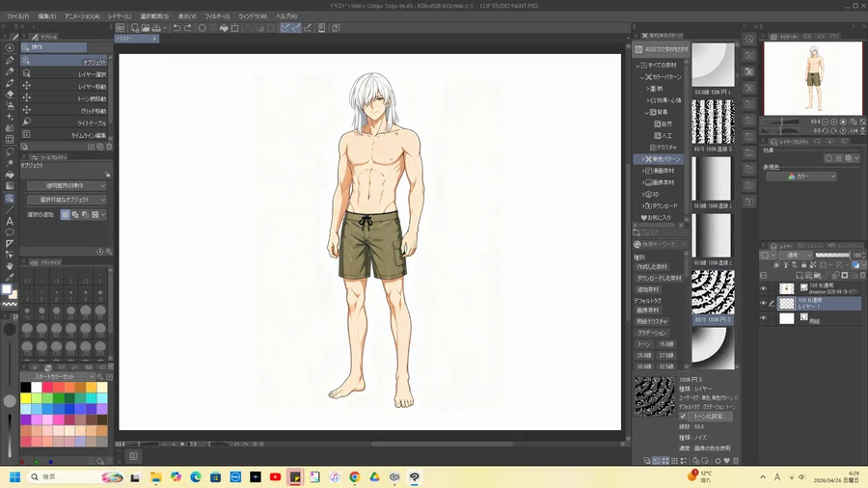The image size is (868, 488).
Task: Select the ライトテーブル subtool
Action: 66,122
